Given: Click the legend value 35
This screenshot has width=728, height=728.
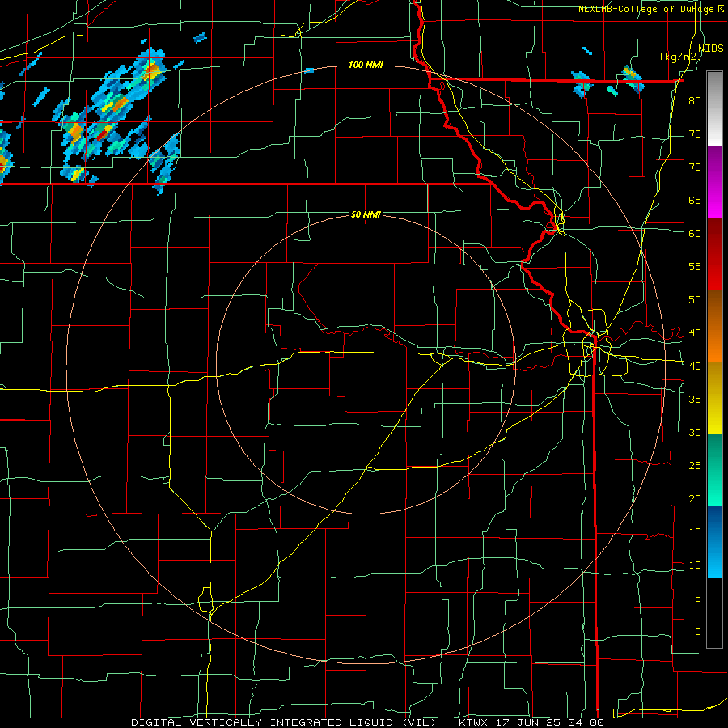Looking at the screenshot, I should [x=695, y=400].
